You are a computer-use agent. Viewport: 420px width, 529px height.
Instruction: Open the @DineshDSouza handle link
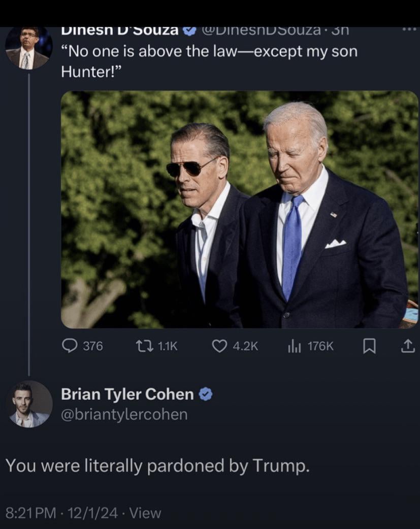[x=261, y=30]
